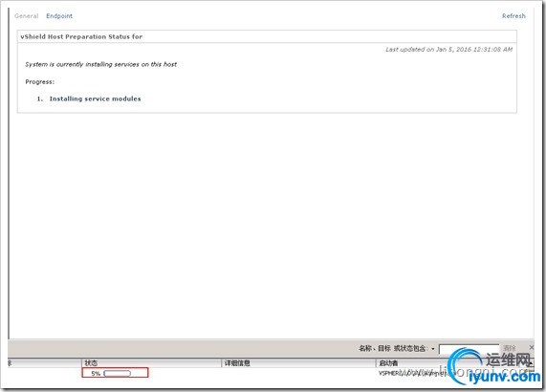Click the Progress: label

40,82
